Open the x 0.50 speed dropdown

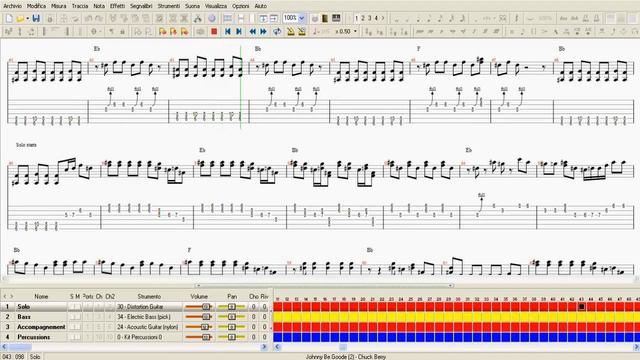[x=355, y=31]
